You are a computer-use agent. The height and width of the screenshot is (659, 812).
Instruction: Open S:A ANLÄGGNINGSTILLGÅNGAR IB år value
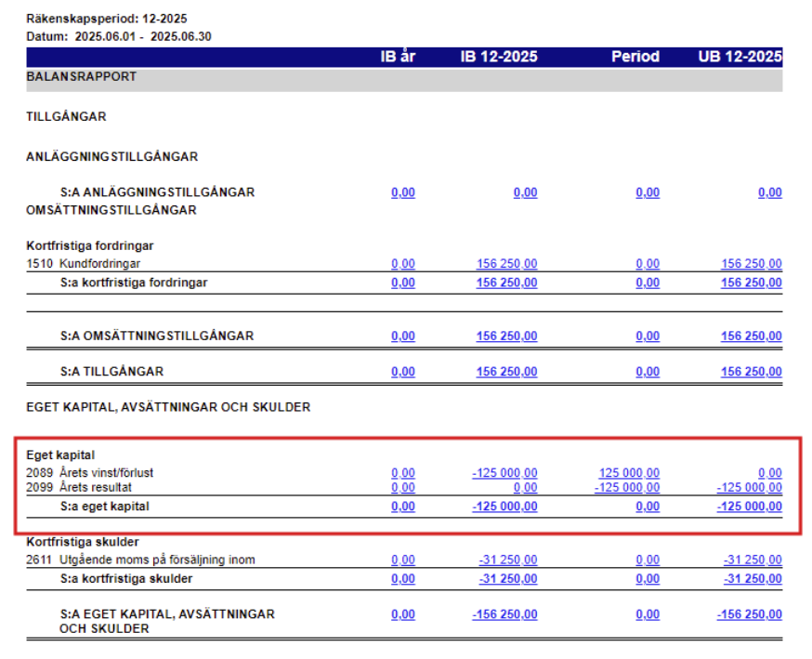pyautogui.click(x=403, y=192)
